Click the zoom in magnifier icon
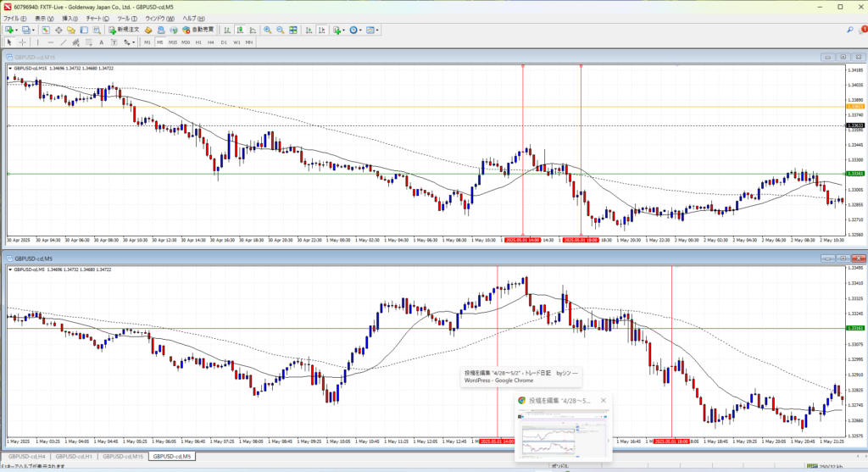 pyautogui.click(x=267, y=30)
